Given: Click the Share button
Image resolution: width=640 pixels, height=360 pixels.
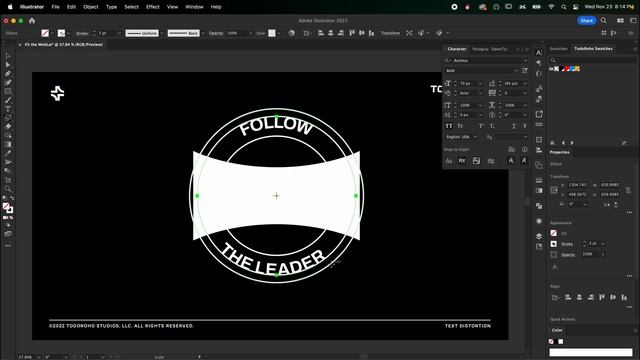Looking at the screenshot, I should pos(587,20).
